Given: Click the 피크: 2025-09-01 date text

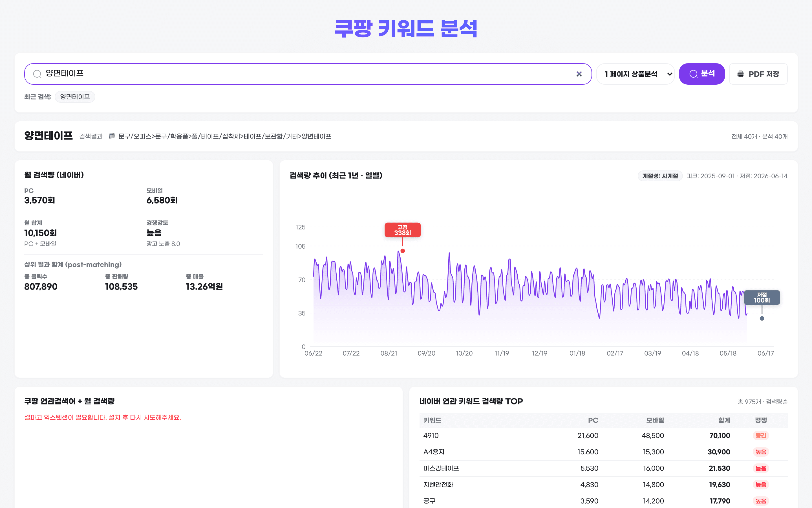Looking at the screenshot, I should pyautogui.click(x=711, y=176).
